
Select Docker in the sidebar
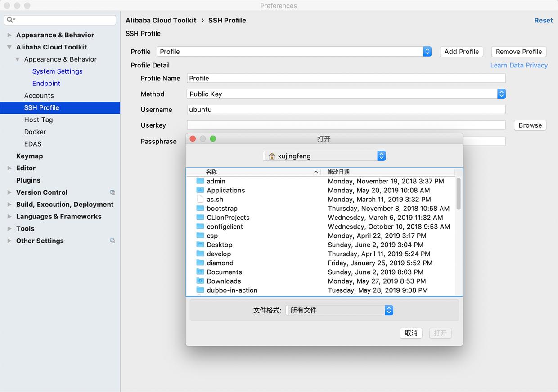point(35,132)
